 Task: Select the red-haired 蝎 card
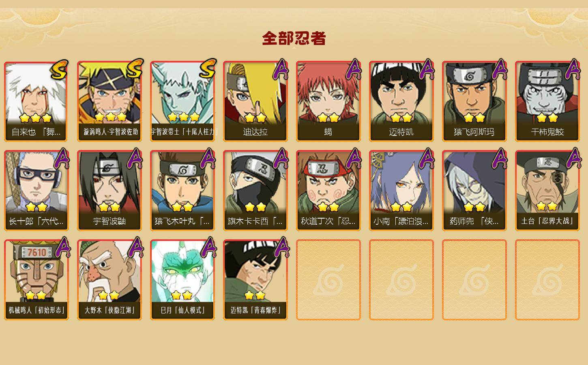(x=328, y=101)
